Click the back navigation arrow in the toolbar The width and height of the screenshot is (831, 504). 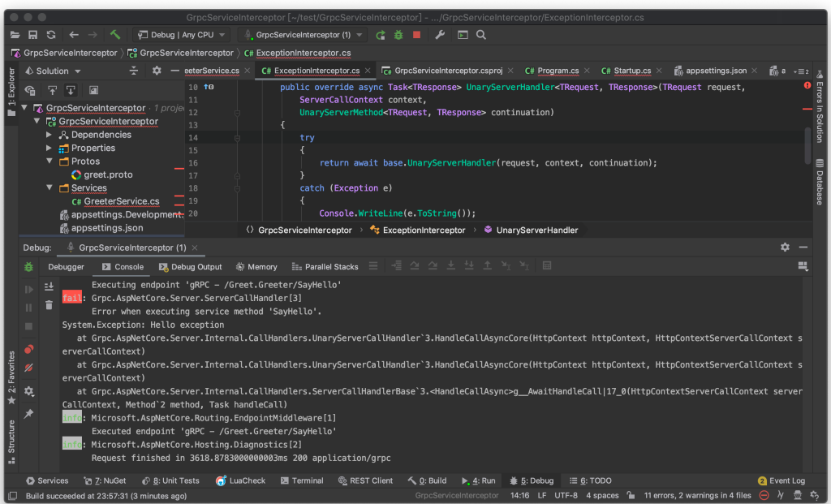click(x=74, y=35)
